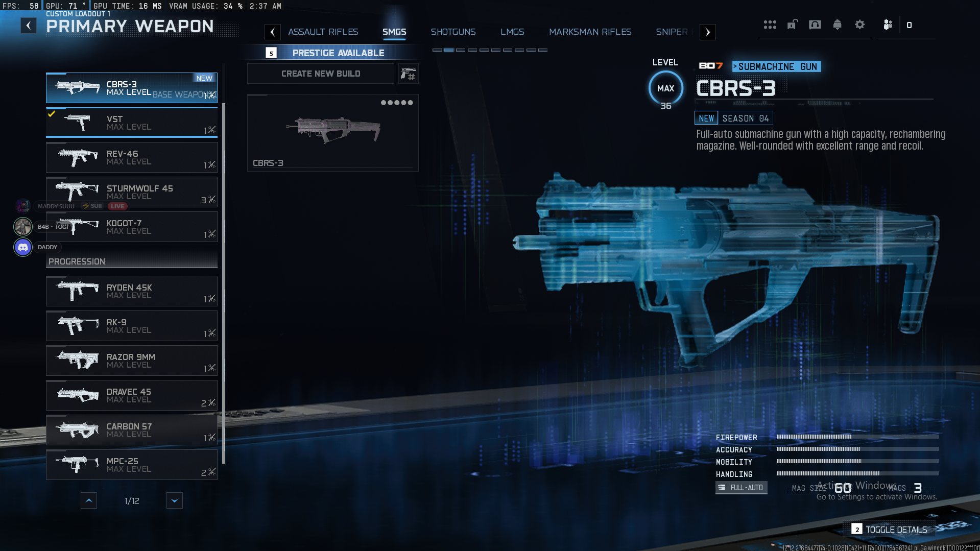Select the CBRS-3 build thumbnail

click(333, 133)
